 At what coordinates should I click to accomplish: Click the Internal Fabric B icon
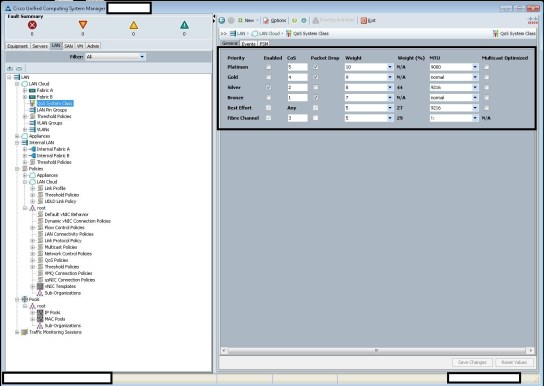coord(33,156)
